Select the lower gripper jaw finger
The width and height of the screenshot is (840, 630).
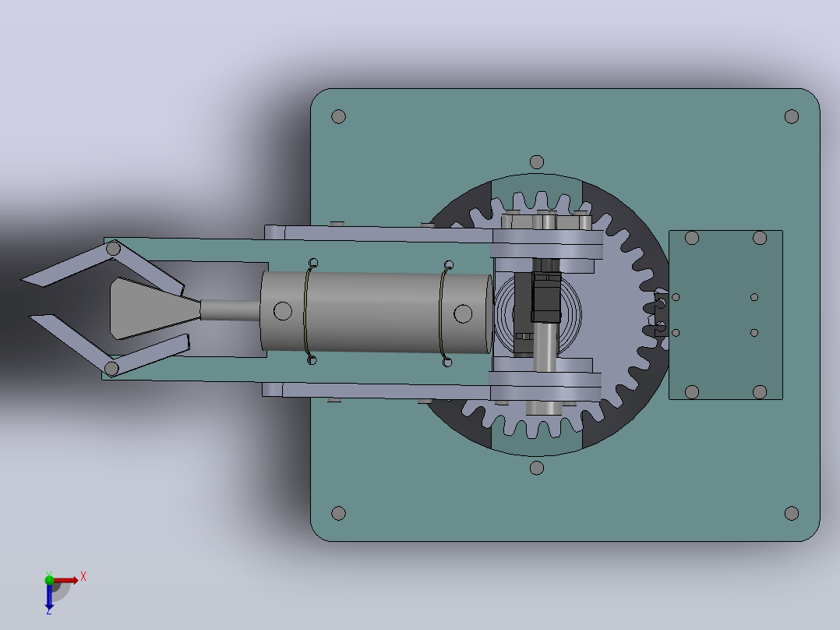click(x=110, y=346)
